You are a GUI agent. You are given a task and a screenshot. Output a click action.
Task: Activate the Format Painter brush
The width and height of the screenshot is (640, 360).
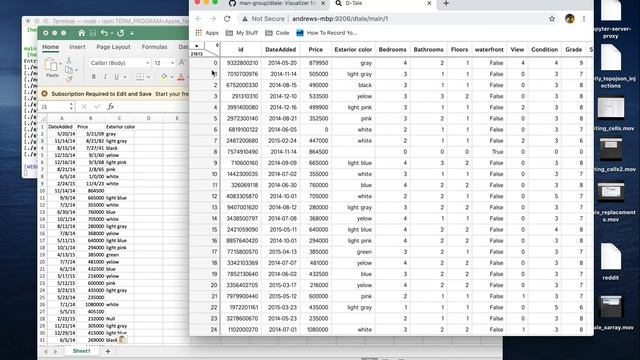pyautogui.click(x=69, y=78)
